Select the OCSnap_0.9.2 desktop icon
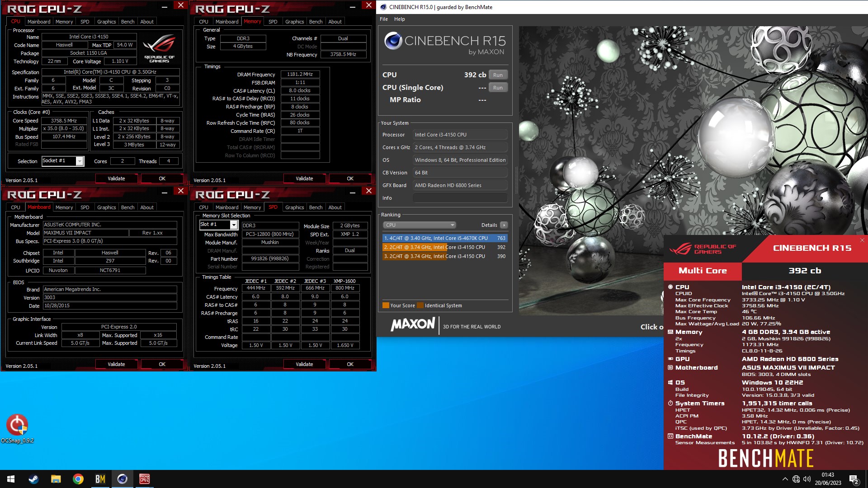Image resolution: width=868 pixels, height=488 pixels. pyautogui.click(x=17, y=428)
